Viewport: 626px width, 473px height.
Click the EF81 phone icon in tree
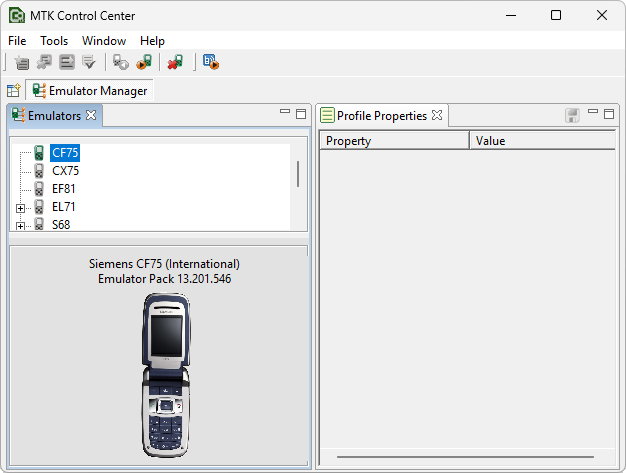coord(39,188)
